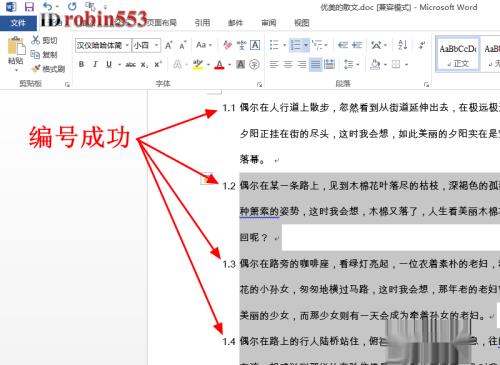Toggle underline formatting
This screenshot has width=500, height=365.
click(x=109, y=64)
